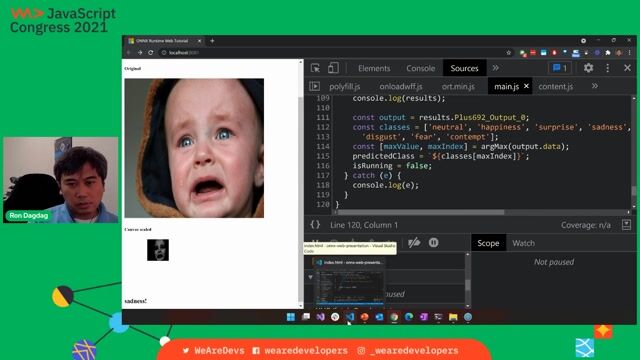Click the 'sadness!' prediction text
Image resolution: width=640 pixels, height=360 pixels.
(136, 301)
